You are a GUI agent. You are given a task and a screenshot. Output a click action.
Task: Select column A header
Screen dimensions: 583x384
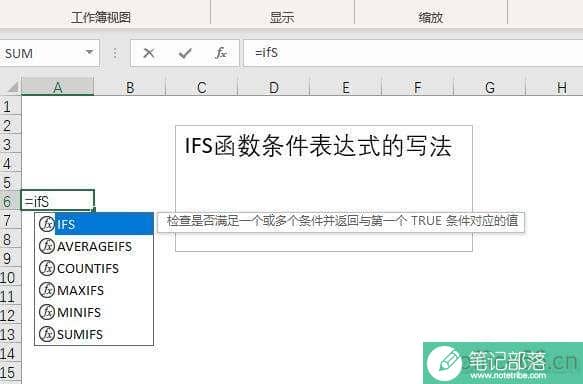point(58,87)
